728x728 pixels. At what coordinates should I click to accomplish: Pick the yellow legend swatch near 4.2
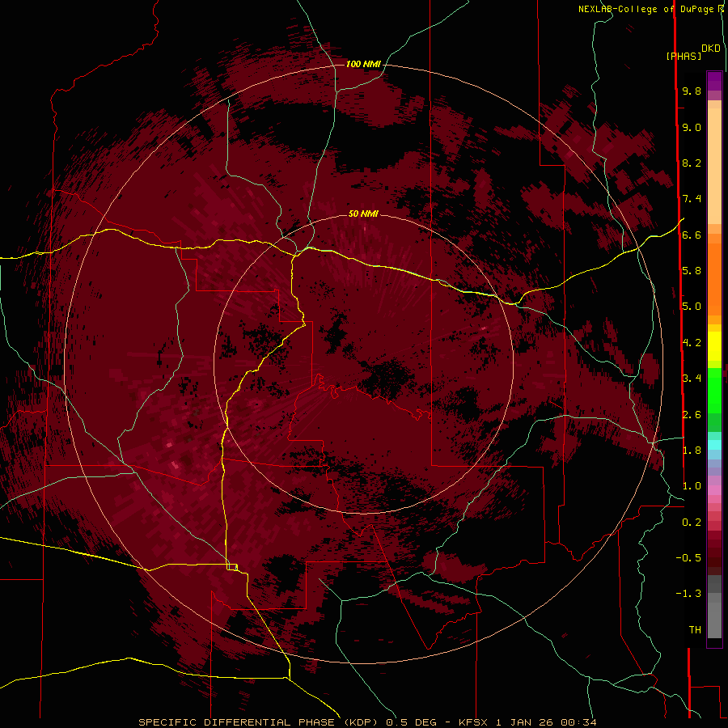714,346
